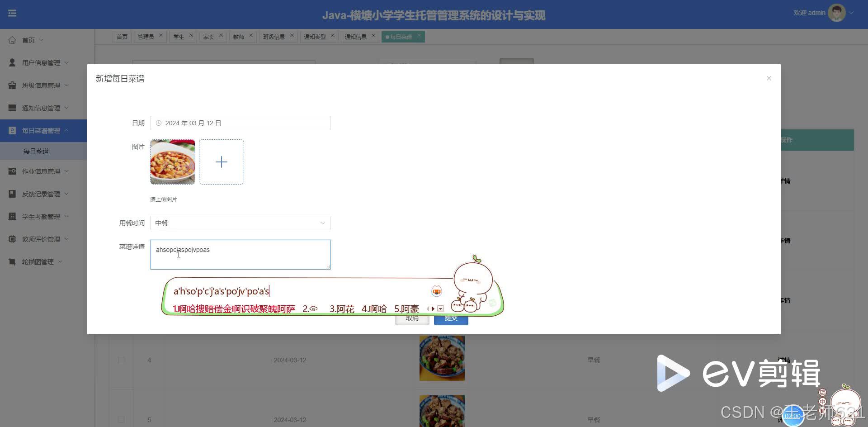This screenshot has height=427, width=868.
Task: Click the 轮播图管理 cart icon
Action: [x=12, y=261]
